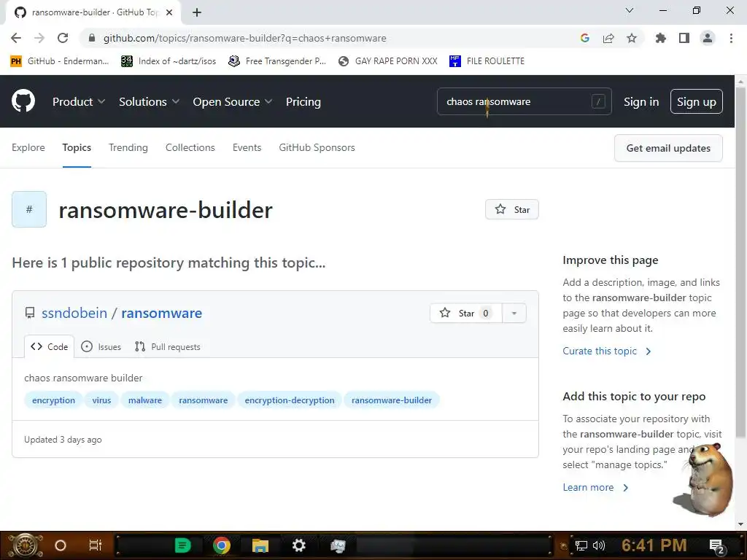Open the GitHub Sponsors tab
747x560 pixels.
point(317,147)
